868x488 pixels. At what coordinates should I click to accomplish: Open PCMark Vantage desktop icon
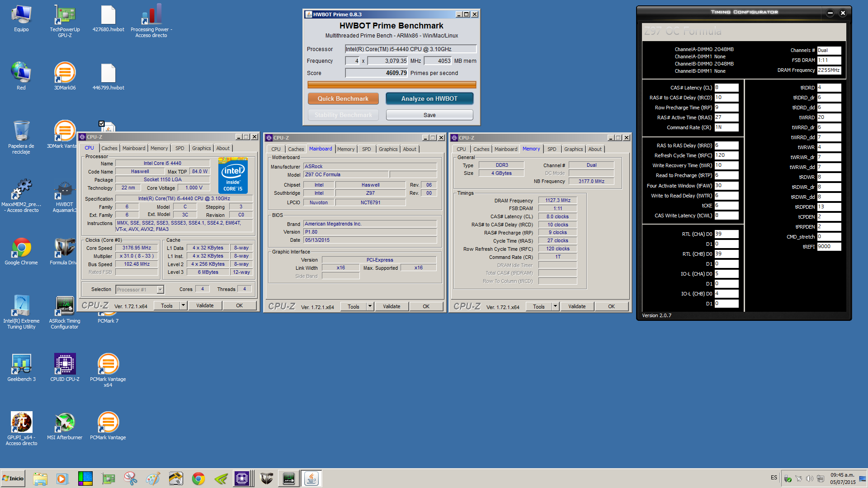108,427
